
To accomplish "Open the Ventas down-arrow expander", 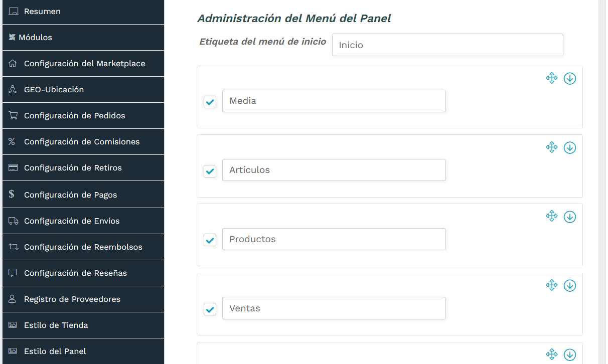I will click(570, 285).
